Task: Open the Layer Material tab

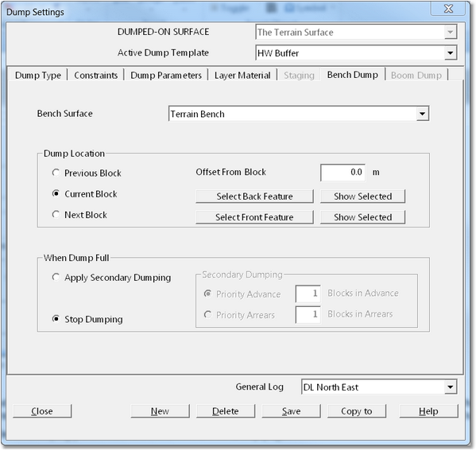Action: coord(242,75)
